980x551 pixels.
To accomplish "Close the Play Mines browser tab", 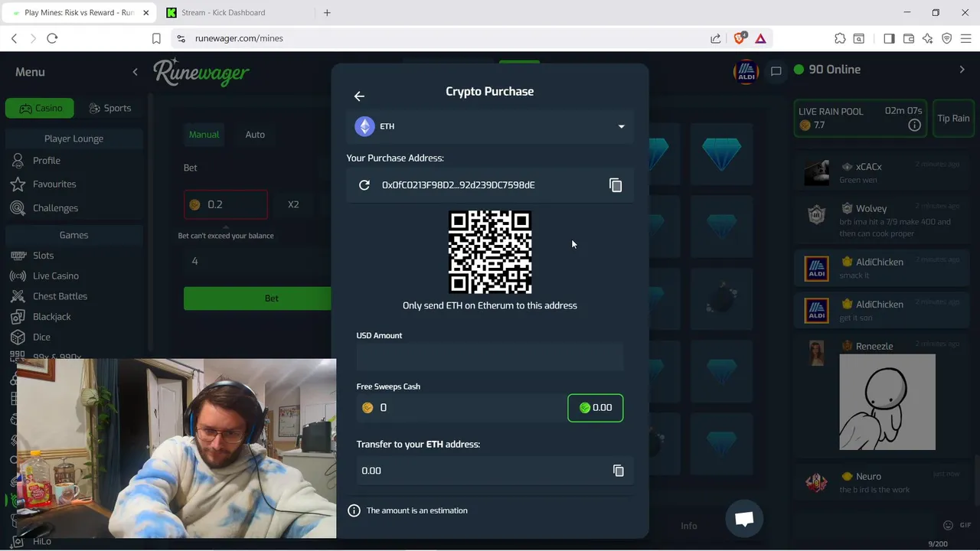I will click(145, 12).
